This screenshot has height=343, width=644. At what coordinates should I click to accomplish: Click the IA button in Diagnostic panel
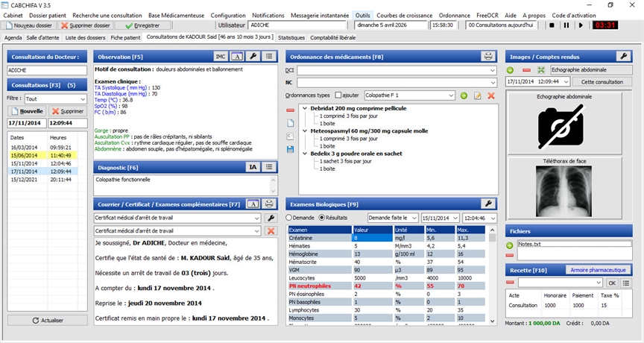click(253, 167)
